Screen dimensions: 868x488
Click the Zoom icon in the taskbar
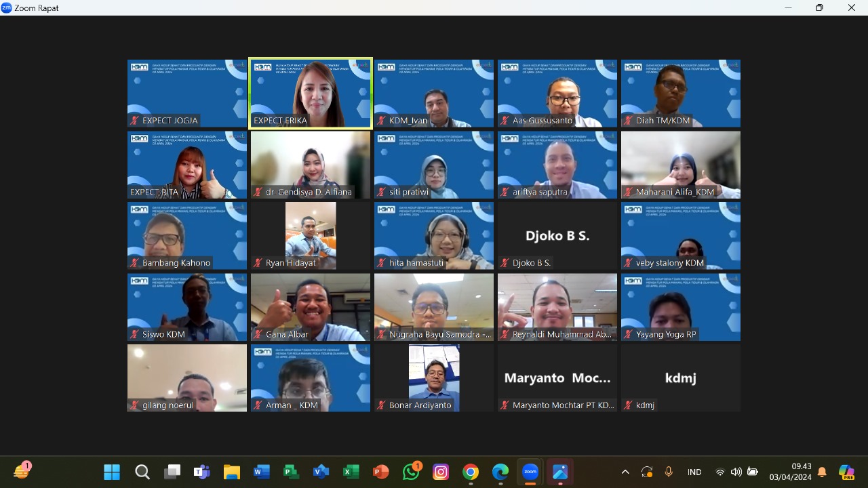point(530,472)
